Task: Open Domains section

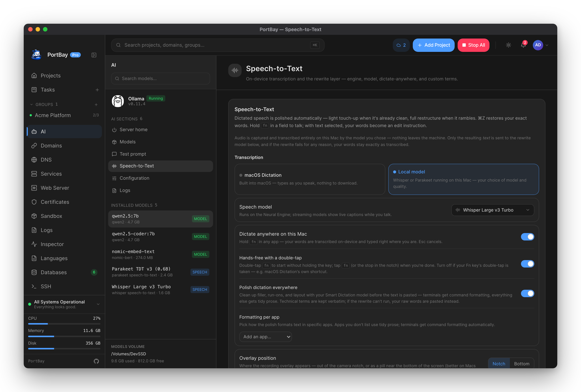Action: pos(64,146)
